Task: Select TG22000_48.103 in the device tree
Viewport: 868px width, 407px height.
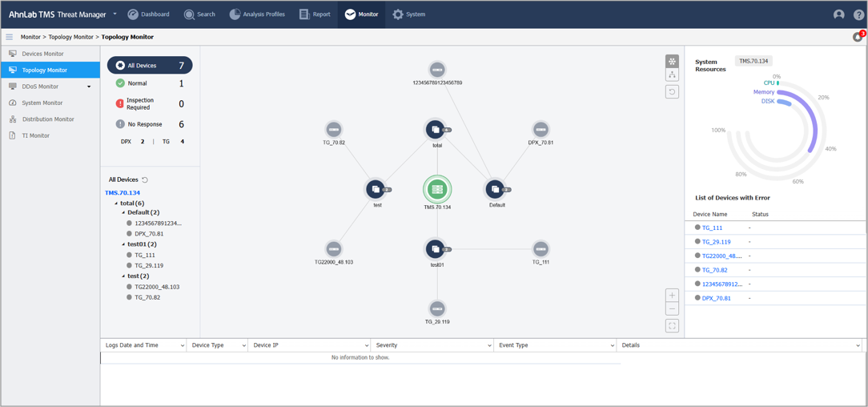Action: (157, 287)
